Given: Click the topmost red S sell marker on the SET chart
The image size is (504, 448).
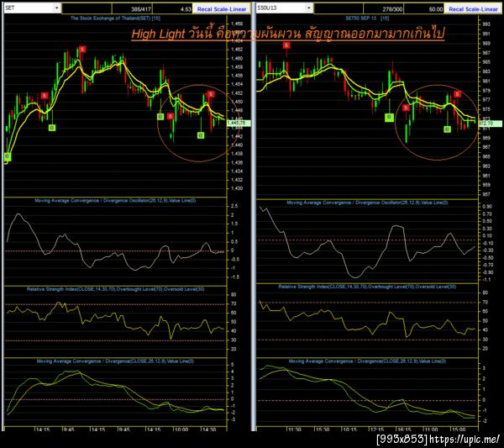Looking at the screenshot, I should [x=82, y=49].
